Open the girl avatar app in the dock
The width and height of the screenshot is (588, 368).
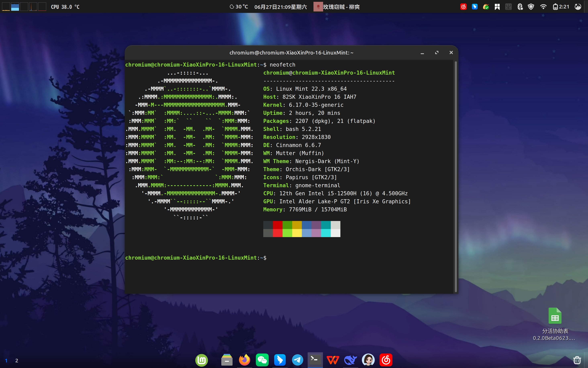click(368, 360)
